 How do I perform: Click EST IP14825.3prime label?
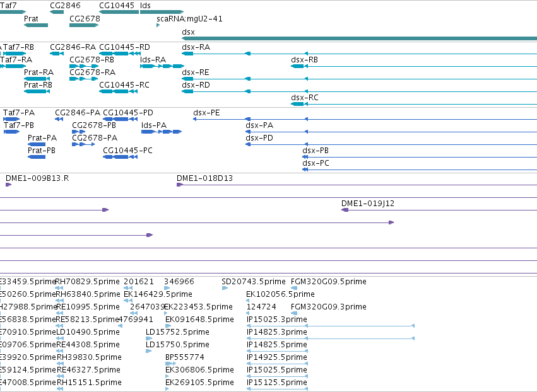click(x=277, y=333)
